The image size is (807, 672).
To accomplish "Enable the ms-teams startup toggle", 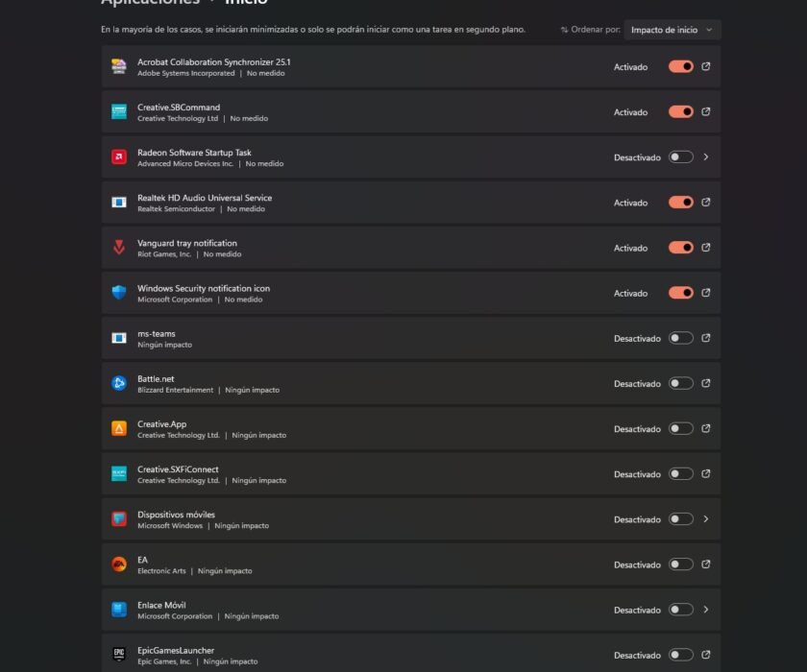I will tap(682, 338).
